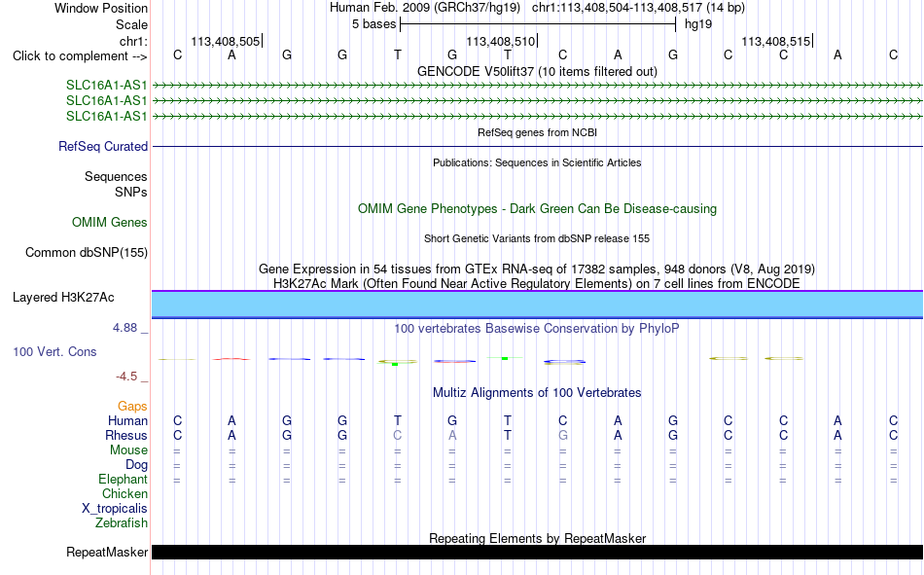Click 'Multiz Alignments of 100 Vertebrates' title
924x575 pixels.
pyautogui.click(x=537, y=393)
